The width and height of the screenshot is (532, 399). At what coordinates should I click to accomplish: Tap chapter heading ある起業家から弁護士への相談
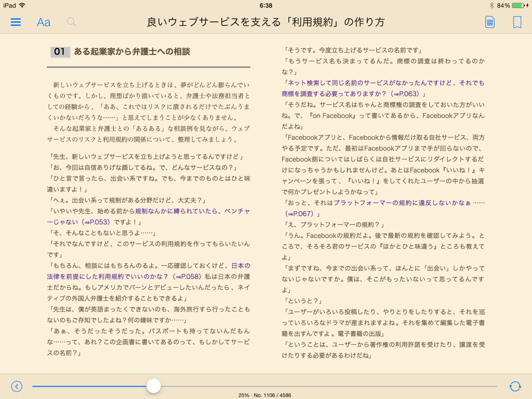(x=132, y=52)
